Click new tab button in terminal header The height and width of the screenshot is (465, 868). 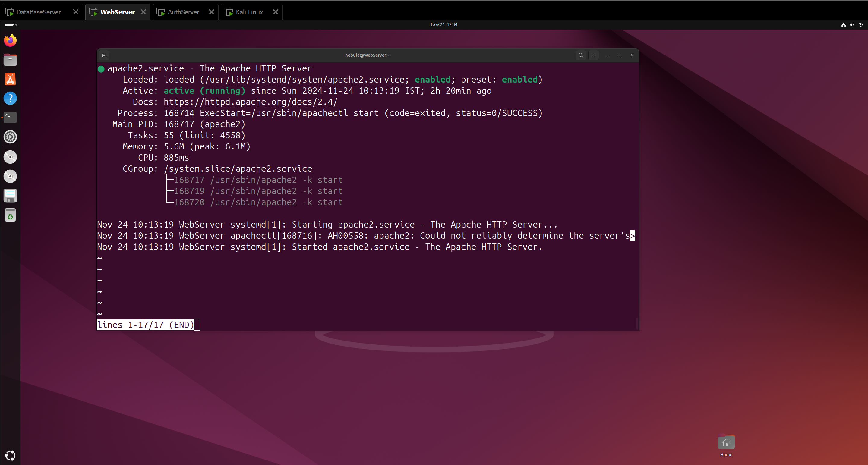coord(104,55)
